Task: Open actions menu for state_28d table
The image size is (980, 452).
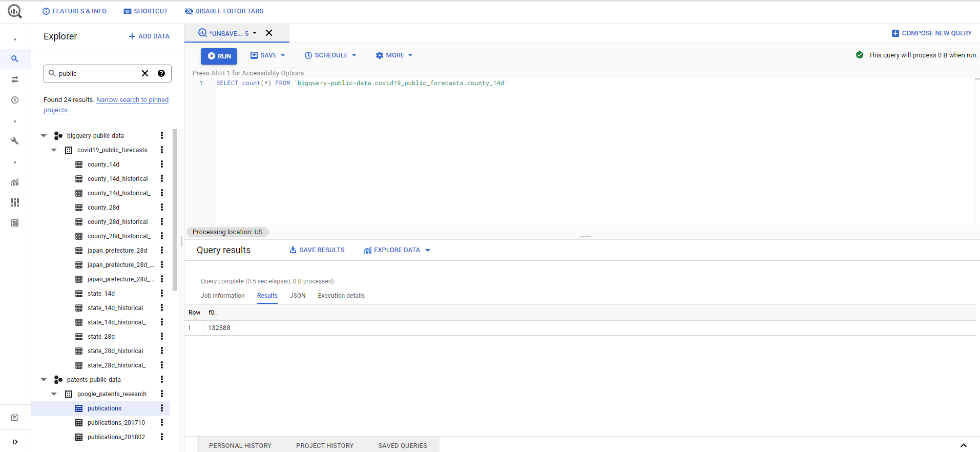Action: click(x=162, y=336)
